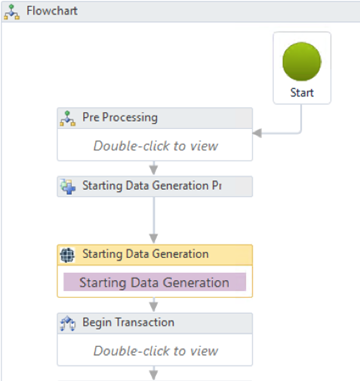360x381 pixels.
Task: Select the highlighted Starting Data Generation header
Action: 155,255
